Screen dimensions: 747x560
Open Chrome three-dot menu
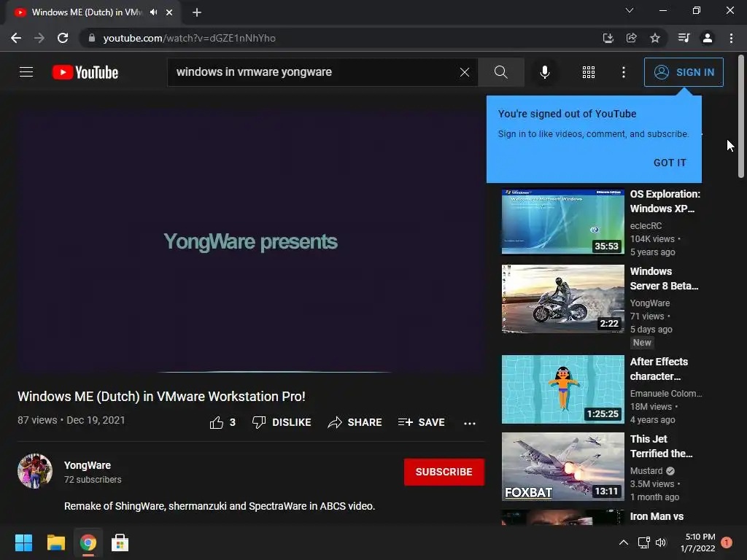pyautogui.click(x=731, y=38)
